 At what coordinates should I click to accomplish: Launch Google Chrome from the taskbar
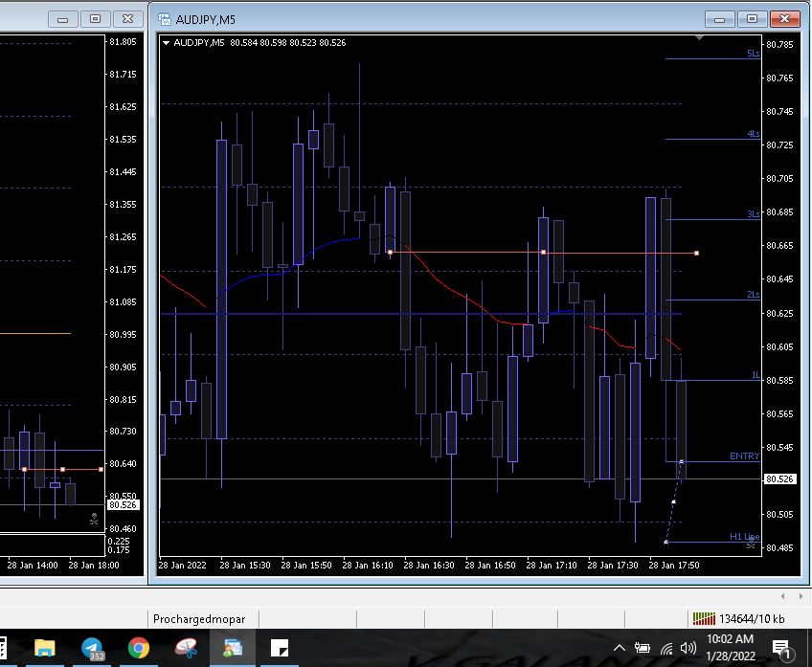(139, 649)
